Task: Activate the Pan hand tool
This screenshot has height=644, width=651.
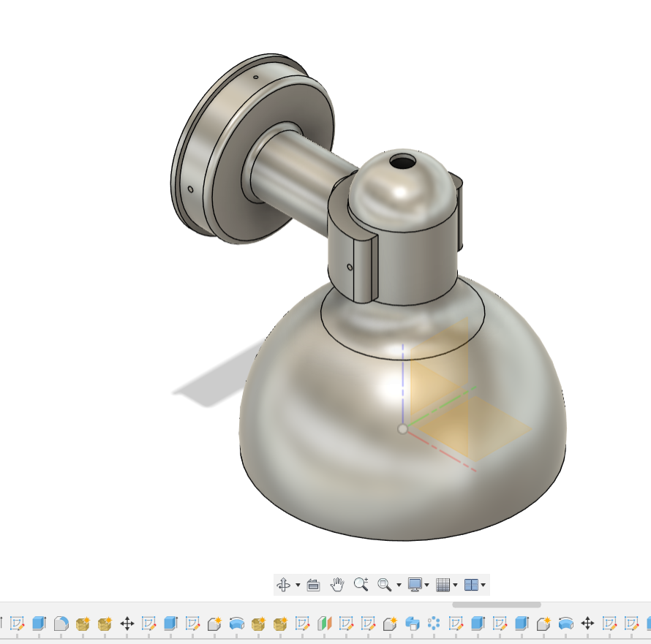Action: pyautogui.click(x=337, y=585)
